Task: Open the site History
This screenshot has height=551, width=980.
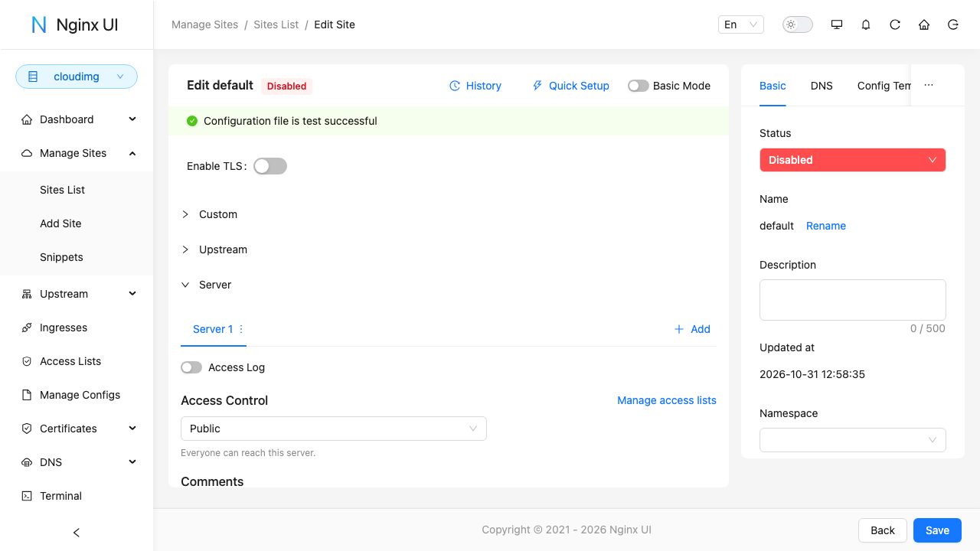Action: 475,86
